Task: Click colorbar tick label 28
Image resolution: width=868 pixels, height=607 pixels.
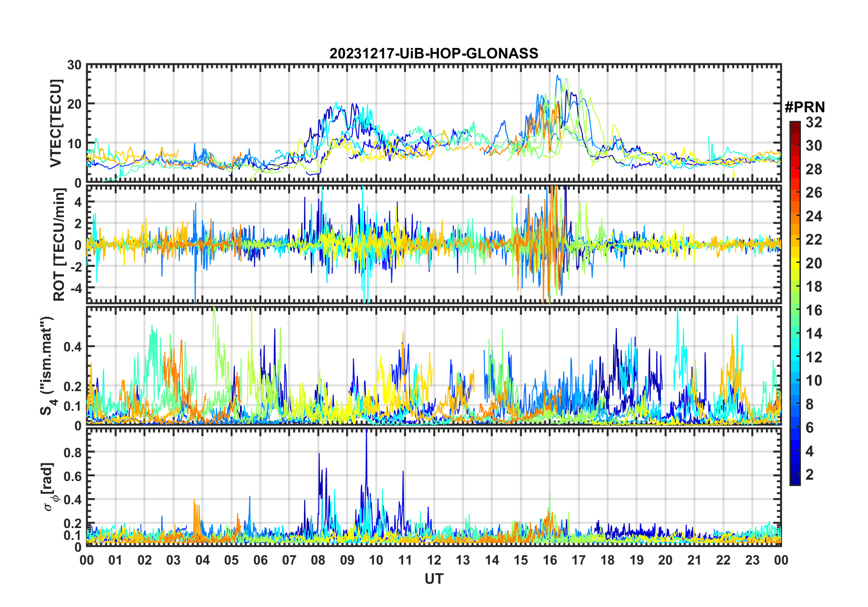Action: click(814, 169)
